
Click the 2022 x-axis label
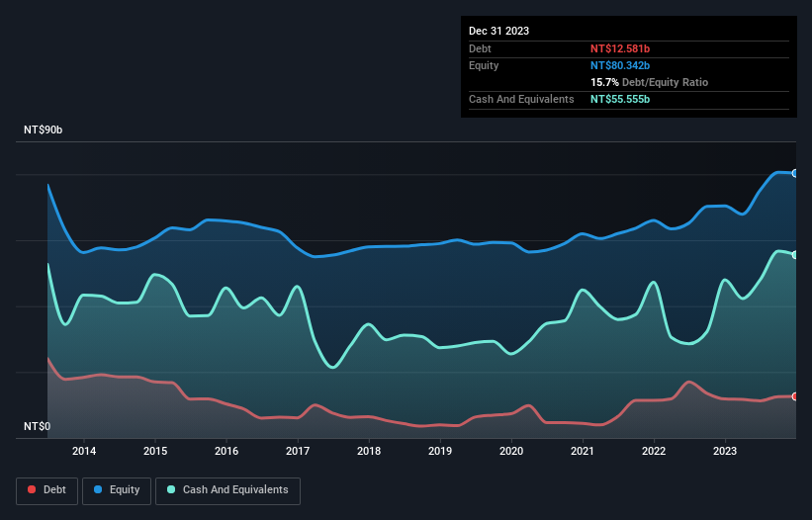click(654, 451)
